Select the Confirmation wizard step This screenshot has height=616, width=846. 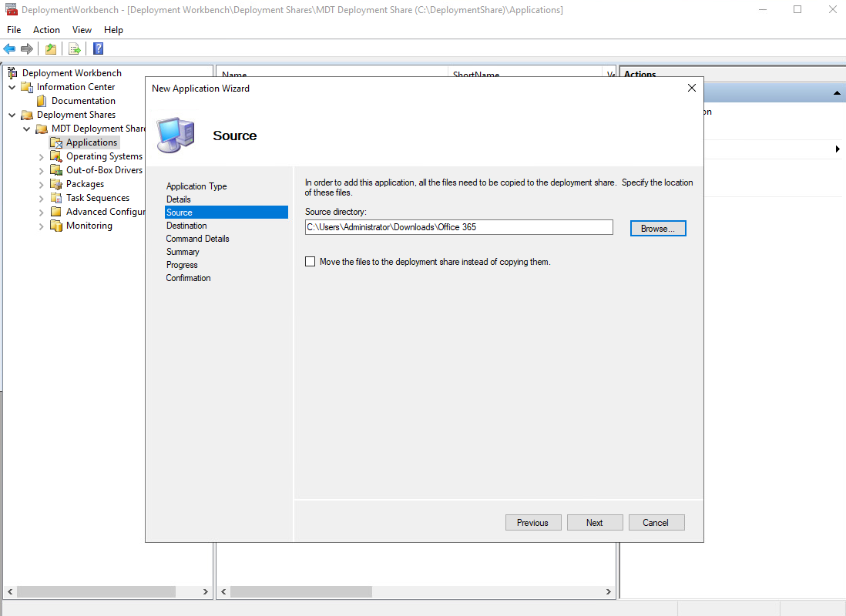(x=188, y=278)
